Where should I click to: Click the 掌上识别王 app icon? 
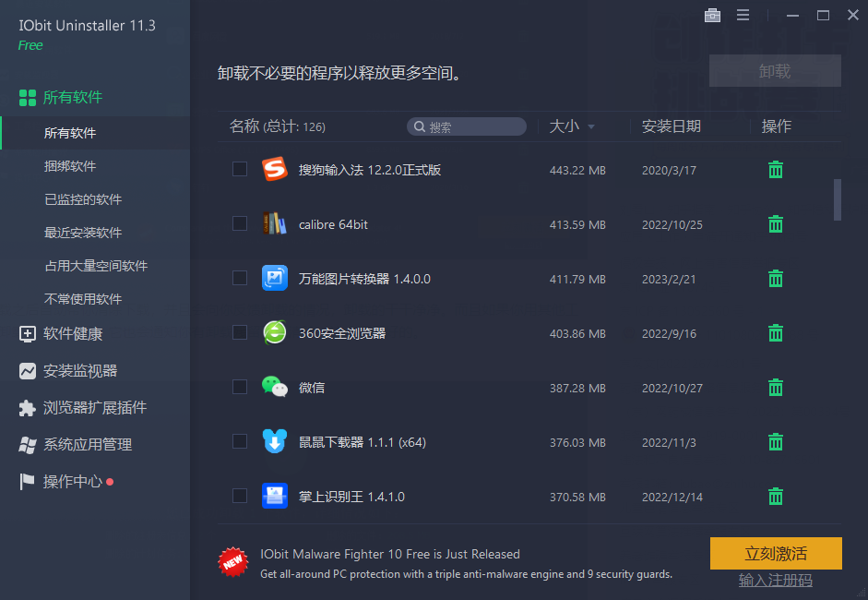point(275,496)
